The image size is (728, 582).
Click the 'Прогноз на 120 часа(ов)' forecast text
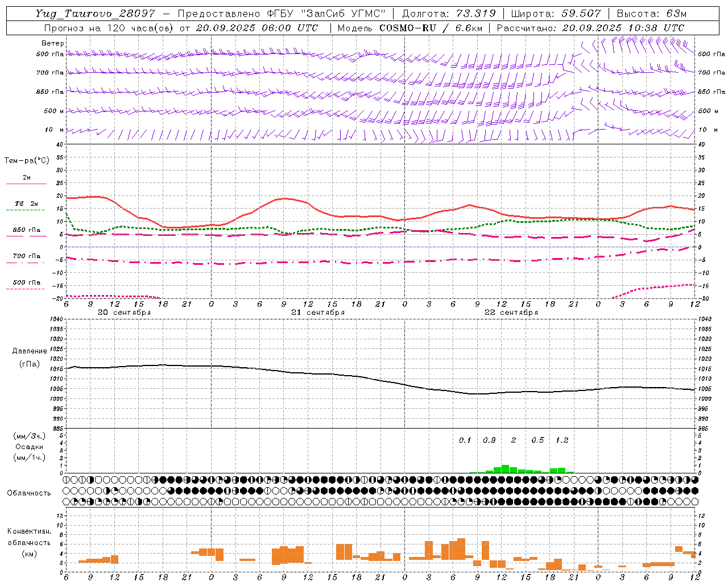109,28
